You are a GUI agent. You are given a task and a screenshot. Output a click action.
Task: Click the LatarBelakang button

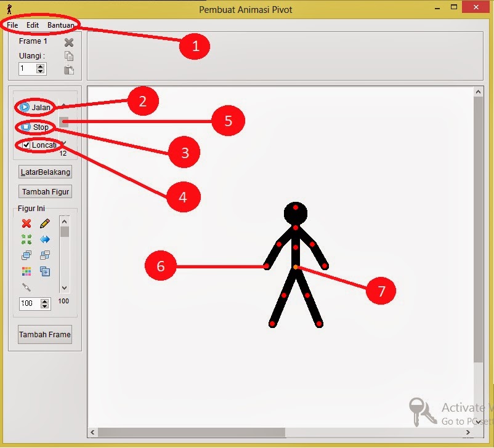click(44, 172)
